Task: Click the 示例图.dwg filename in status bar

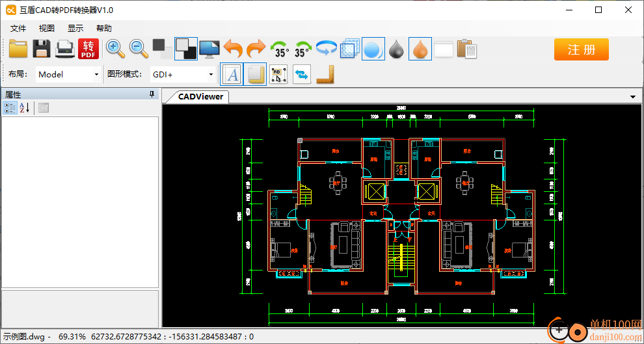Action: point(24,337)
